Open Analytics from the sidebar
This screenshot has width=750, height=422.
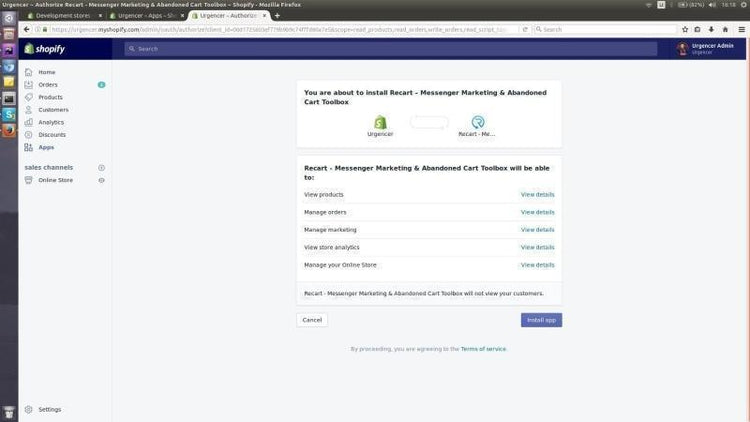(51, 122)
